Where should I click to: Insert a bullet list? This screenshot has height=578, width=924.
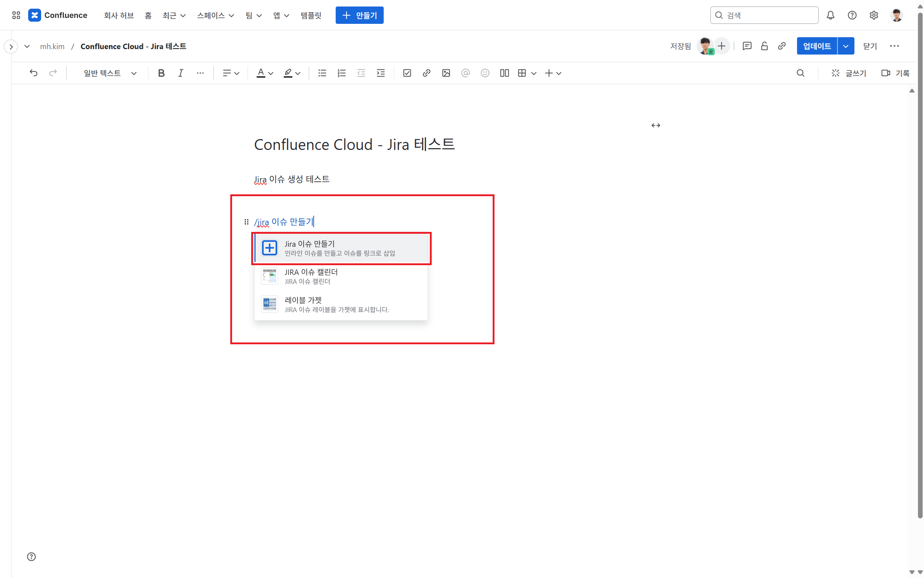[322, 73]
